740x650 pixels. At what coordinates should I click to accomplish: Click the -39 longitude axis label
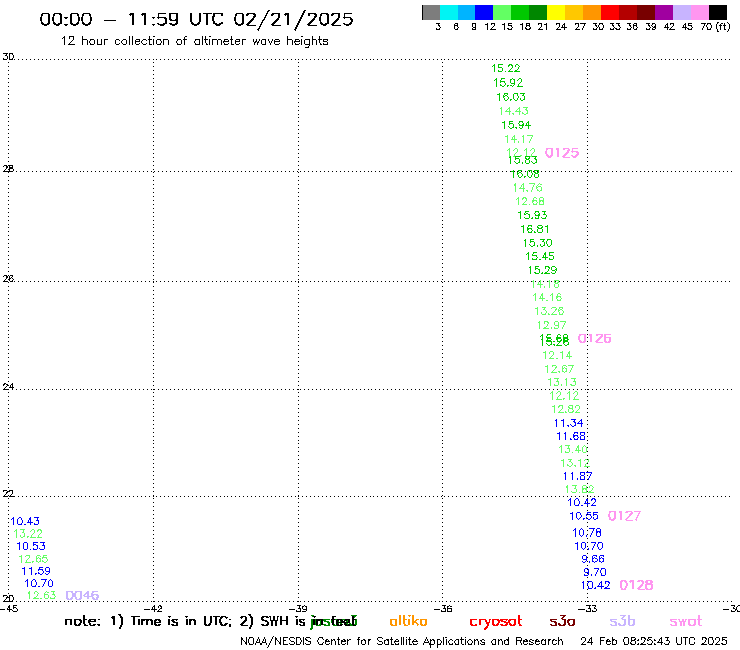tap(298, 609)
